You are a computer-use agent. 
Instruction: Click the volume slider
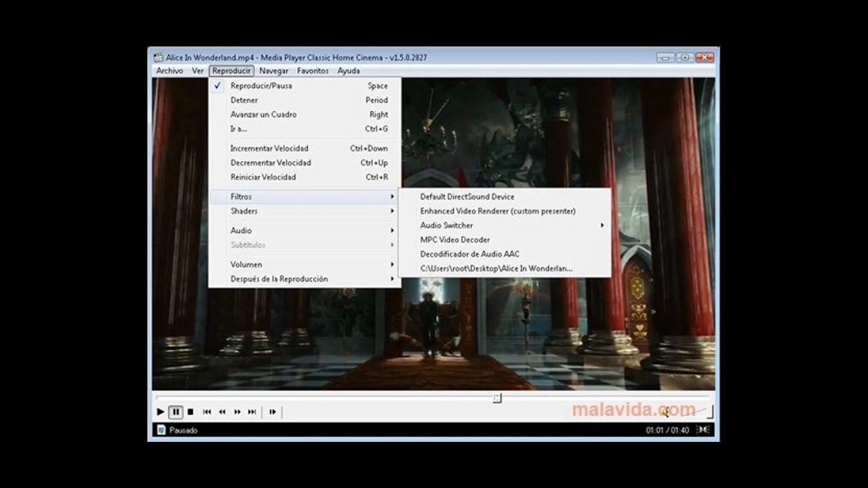(692, 411)
